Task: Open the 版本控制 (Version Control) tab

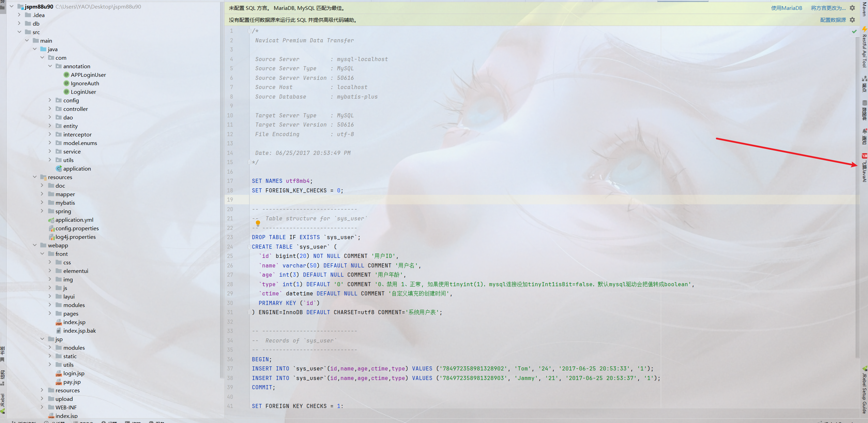Action: (x=27, y=421)
